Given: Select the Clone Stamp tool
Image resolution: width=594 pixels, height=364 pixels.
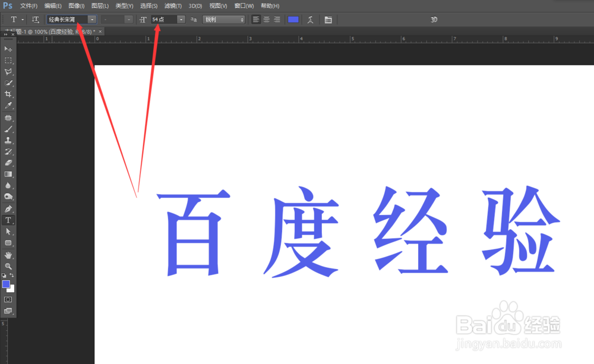Looking at the screenshot, I should [x=8, y=141].
